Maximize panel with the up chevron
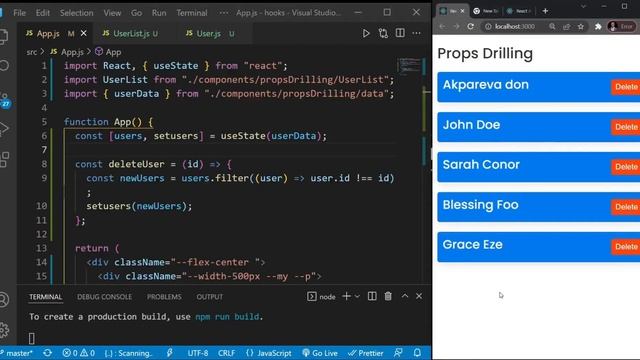The height and width of the screenshot is (360, 640). pos(404,296)
